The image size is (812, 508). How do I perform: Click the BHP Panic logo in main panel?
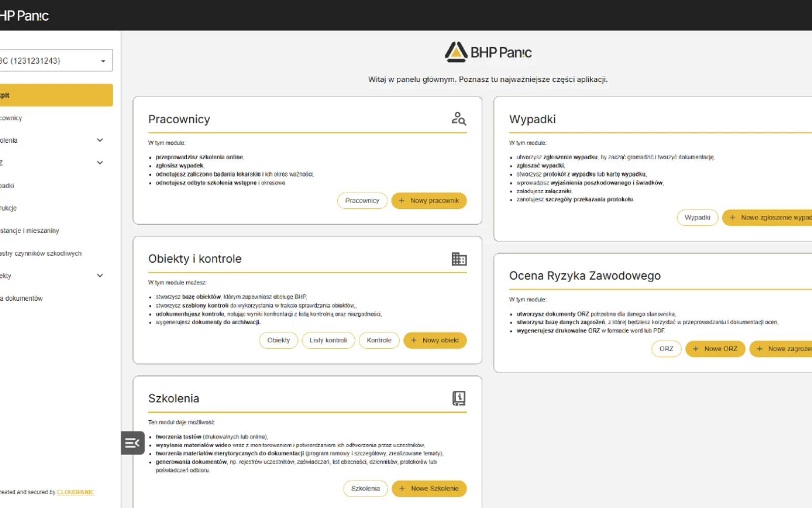(488, 52)
